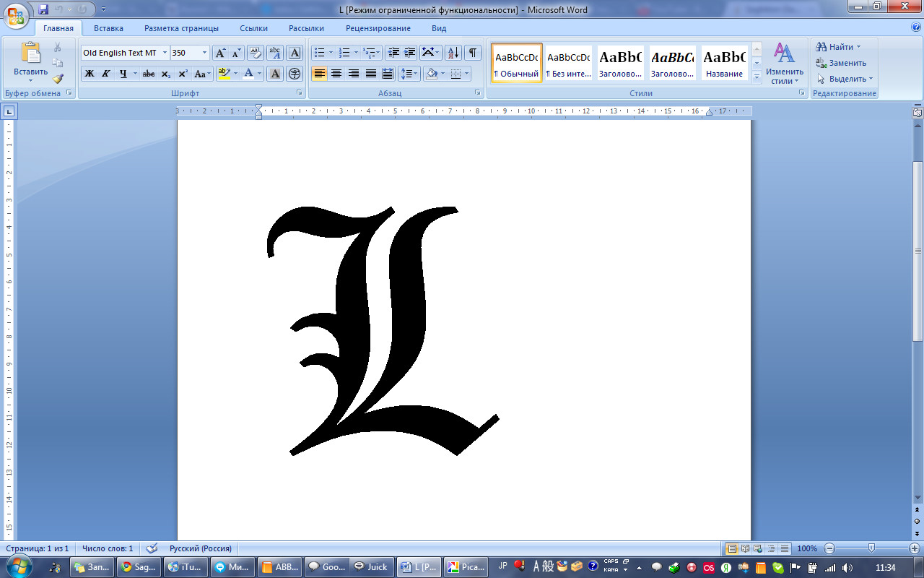Add character border with framed A icon
This screenshot has width=924, height=578.
coord(295,53)
